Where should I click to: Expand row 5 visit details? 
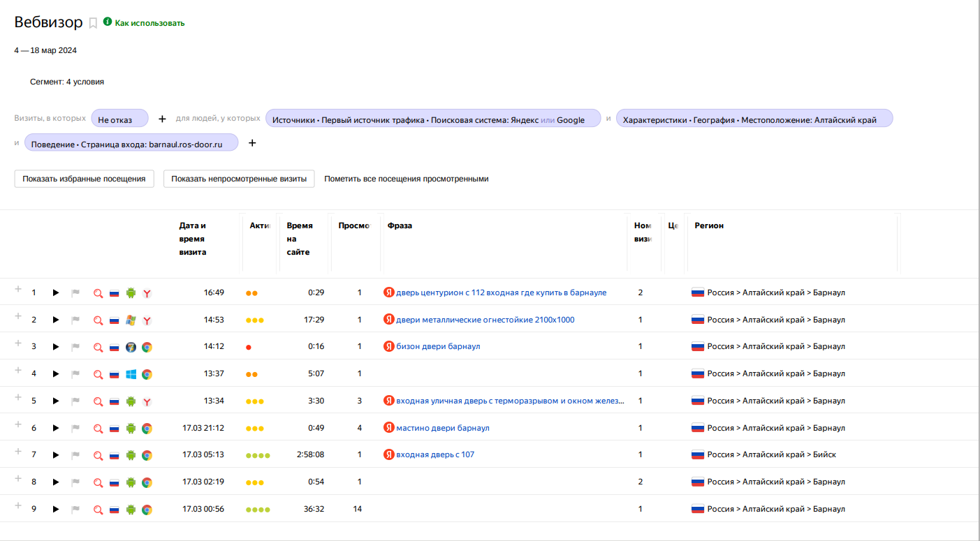[18, 397]
